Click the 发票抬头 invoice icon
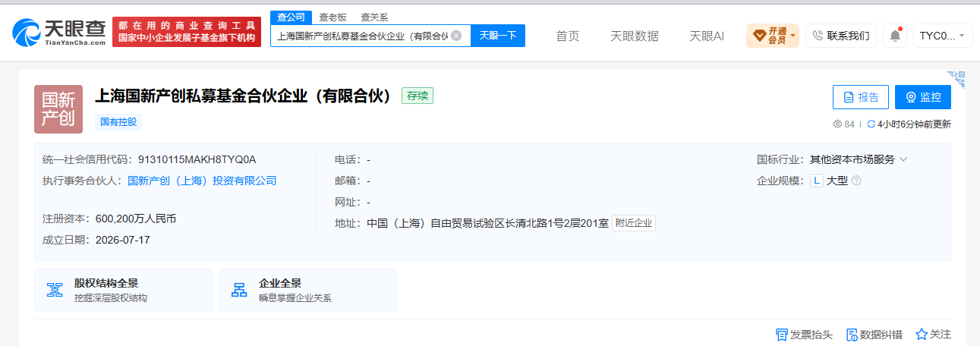Screen dimensions: 980x346 781,335
